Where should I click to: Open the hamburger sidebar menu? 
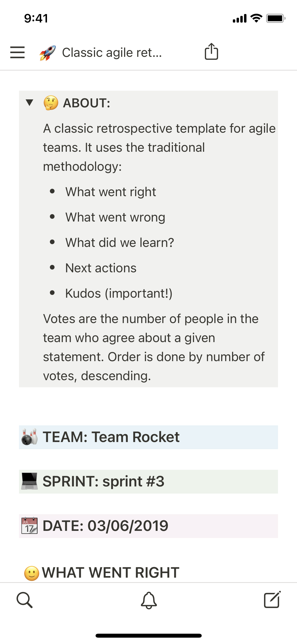[x=17, y=52]
